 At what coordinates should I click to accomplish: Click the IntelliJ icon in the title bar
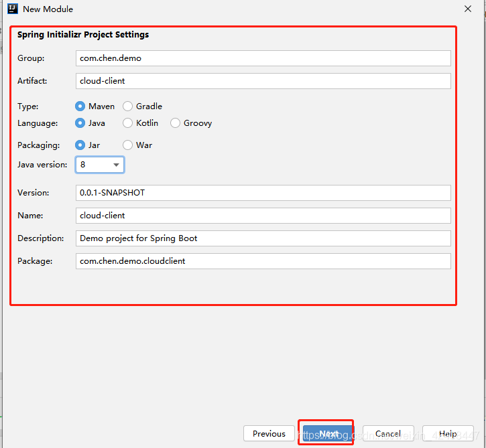(13, 9)
